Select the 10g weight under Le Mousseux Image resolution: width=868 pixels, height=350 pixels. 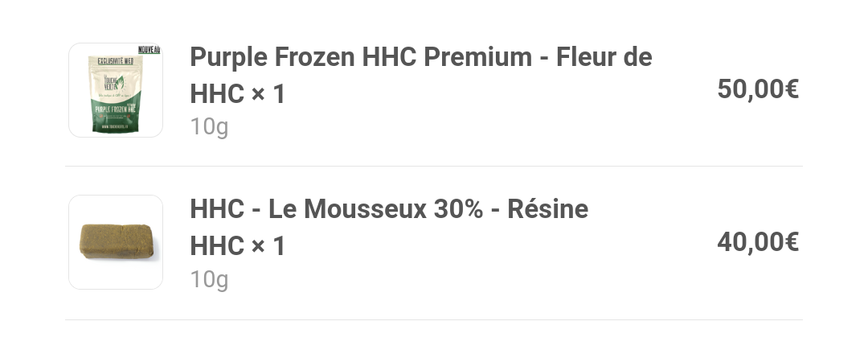pyautogui.click(x=209, y=279)
